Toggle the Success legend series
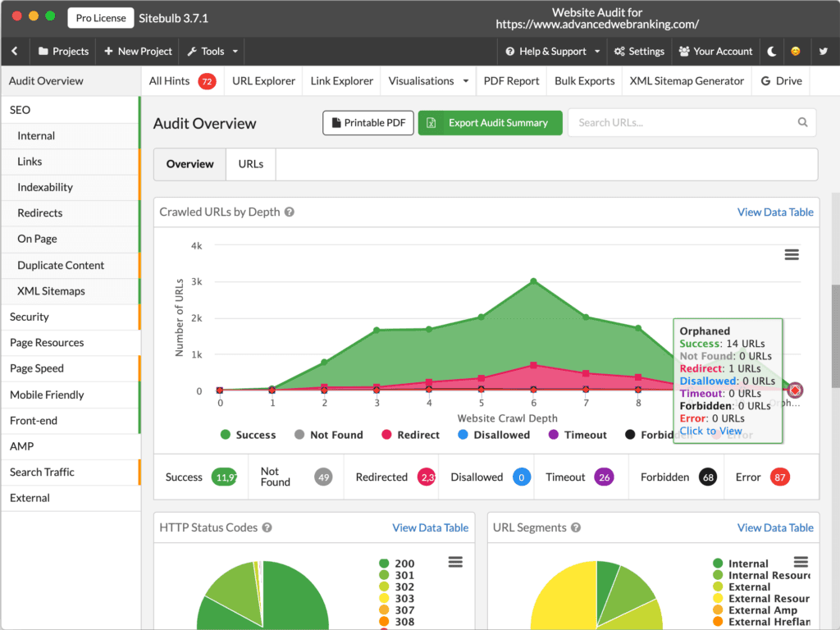This screenshot has height=630, width=840. click(248, 435)
